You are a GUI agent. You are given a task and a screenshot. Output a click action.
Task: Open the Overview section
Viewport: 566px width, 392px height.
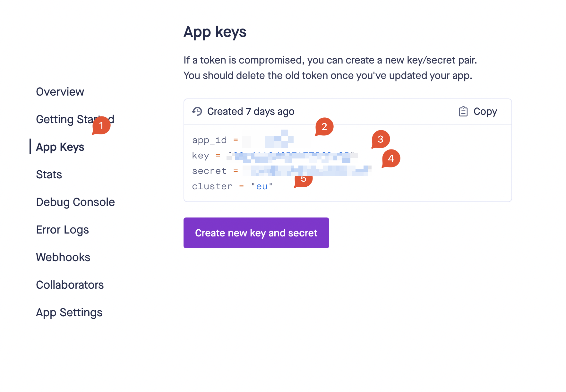click(60, 92)
